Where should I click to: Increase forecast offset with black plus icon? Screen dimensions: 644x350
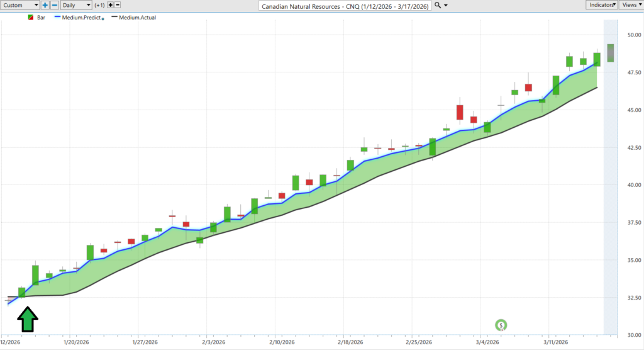coord(111,5)
